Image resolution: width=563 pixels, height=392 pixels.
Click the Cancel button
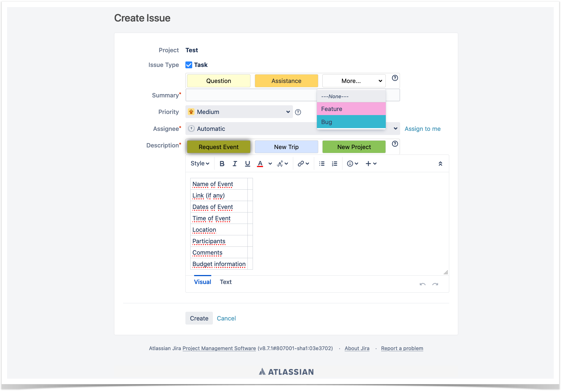click(x=226, y=318)
